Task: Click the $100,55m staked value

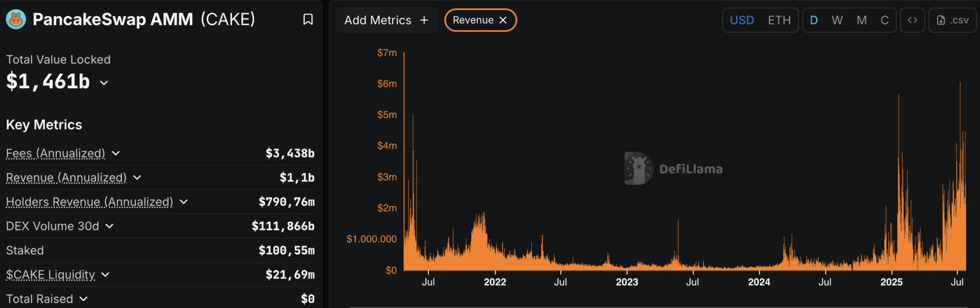Action: pyautogui.click(x=286, y=250)
